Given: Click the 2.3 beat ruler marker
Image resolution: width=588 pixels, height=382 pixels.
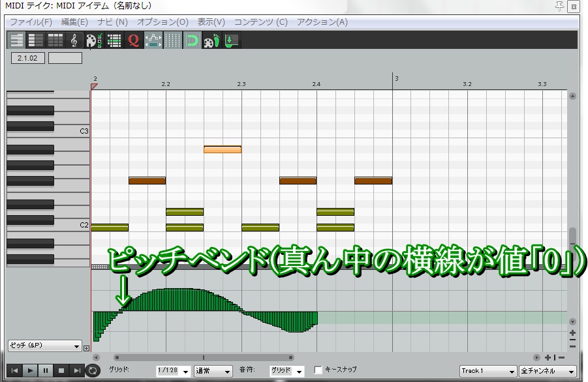Looking at the screenshot, I should point(241,84).
